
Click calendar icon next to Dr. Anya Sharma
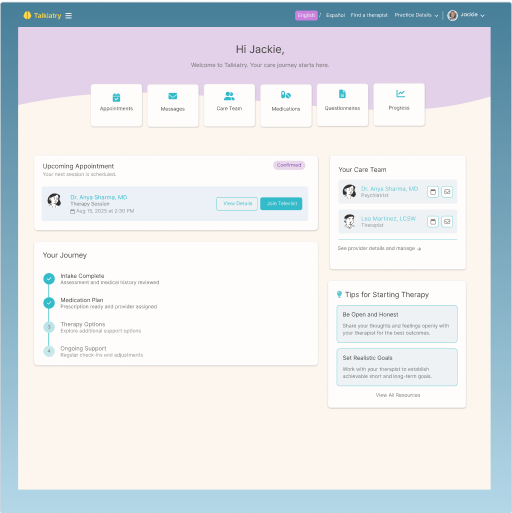tap(433, 192)
